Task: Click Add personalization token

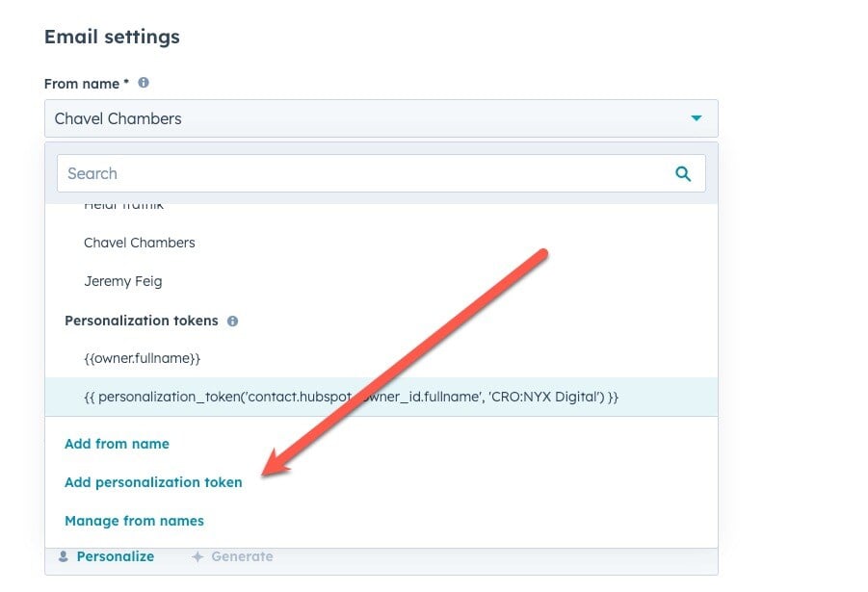Action: pyautogui.click(x=153, y=482)
